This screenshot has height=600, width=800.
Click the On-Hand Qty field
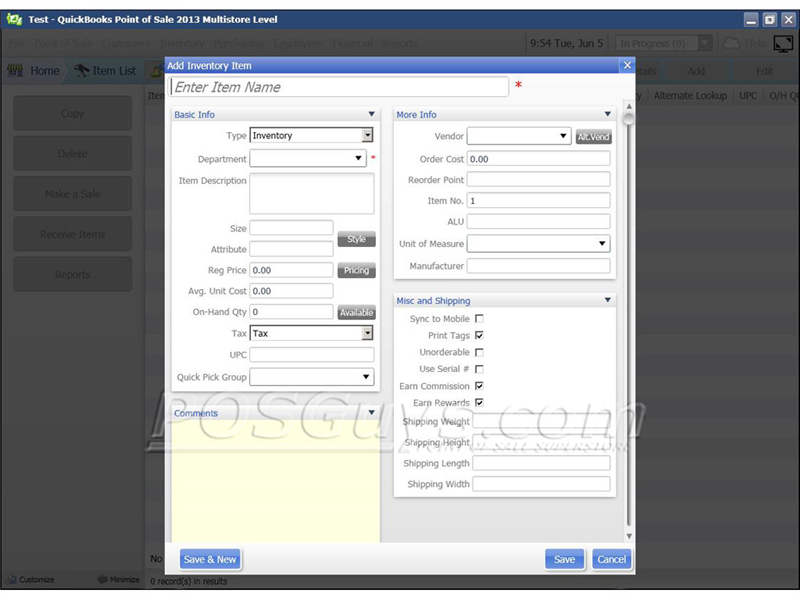[291, 312]
